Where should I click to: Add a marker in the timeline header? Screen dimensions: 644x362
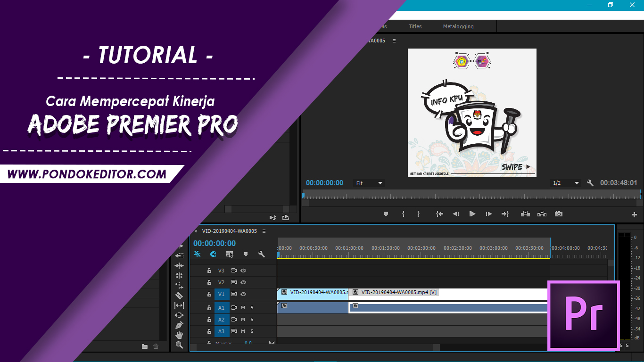246,254
